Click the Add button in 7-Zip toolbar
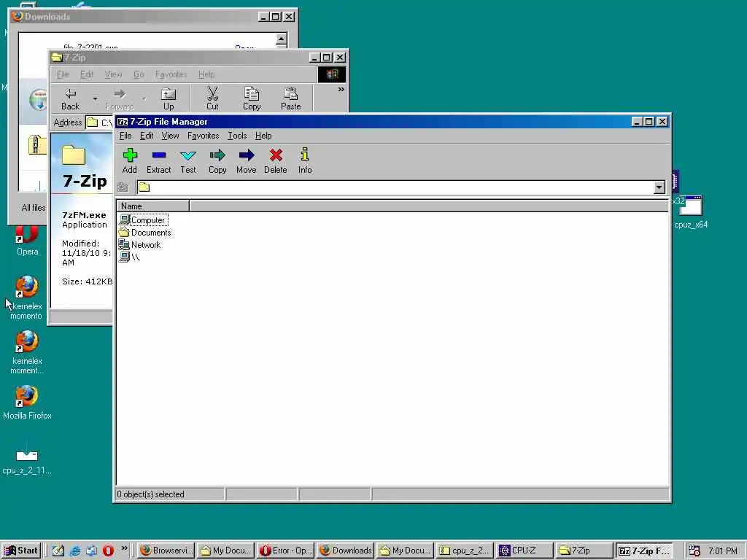Image resolution: width=747 pixels, height=560 pixels. [x=130, y=161]
